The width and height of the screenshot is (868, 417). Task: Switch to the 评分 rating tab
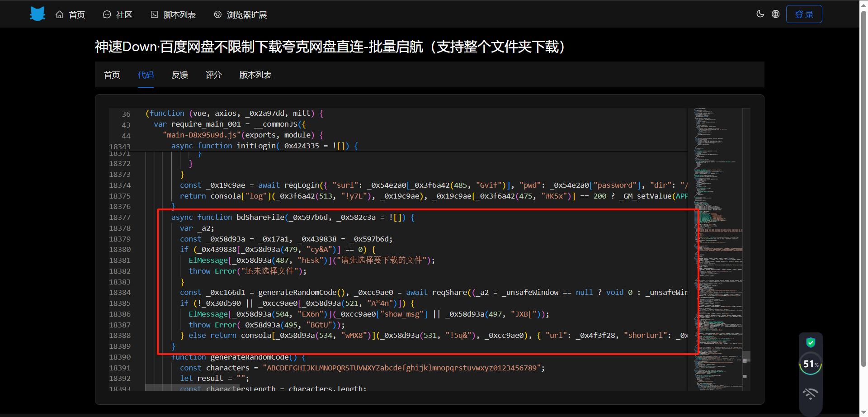coord(213,75)
